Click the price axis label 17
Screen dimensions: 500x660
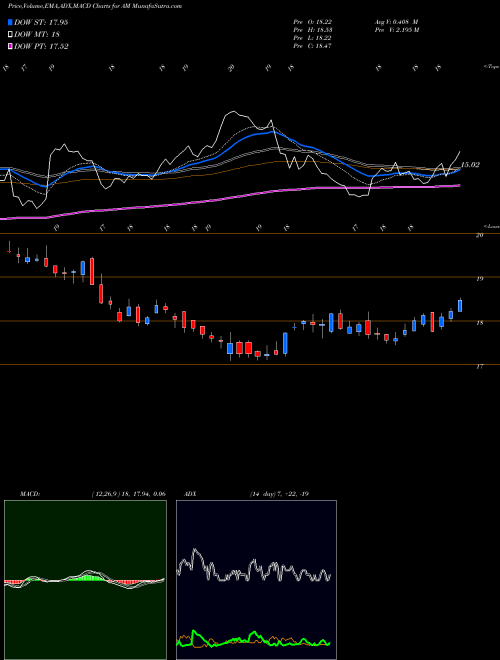click(479, 367)
